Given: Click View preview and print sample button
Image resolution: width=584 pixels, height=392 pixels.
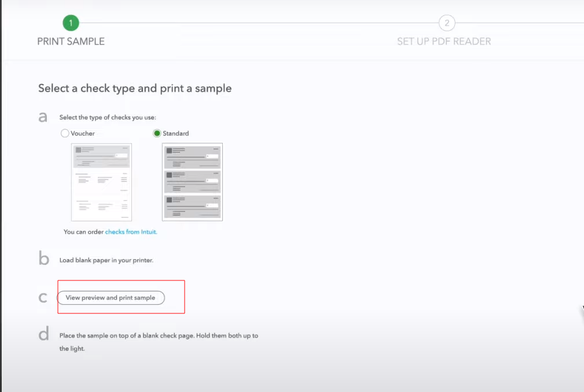Looking at the screenshot, I should click(x=111, y=298).
